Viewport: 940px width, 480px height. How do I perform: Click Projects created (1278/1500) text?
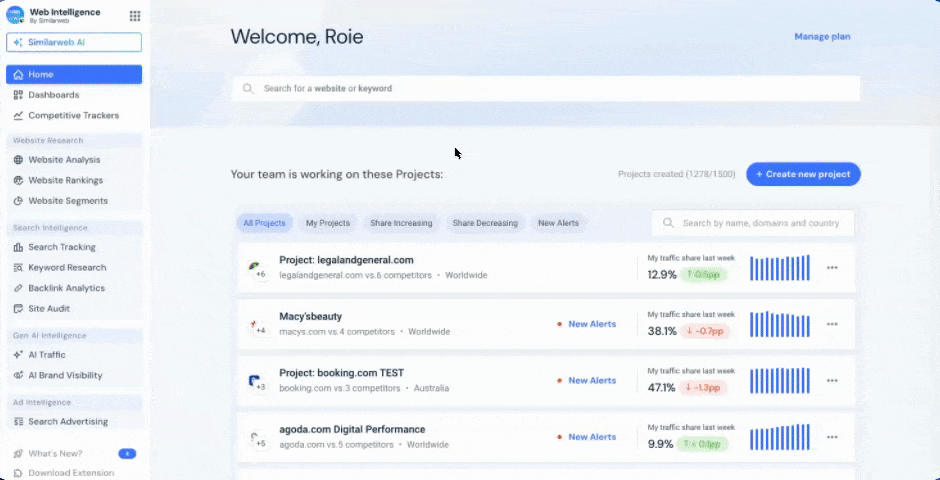(x=676, y=174)
